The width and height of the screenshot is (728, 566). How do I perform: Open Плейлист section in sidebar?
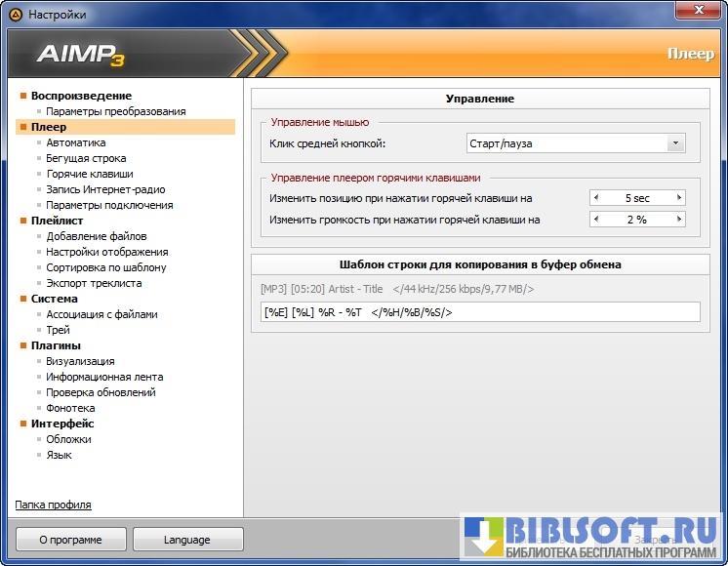57,221
